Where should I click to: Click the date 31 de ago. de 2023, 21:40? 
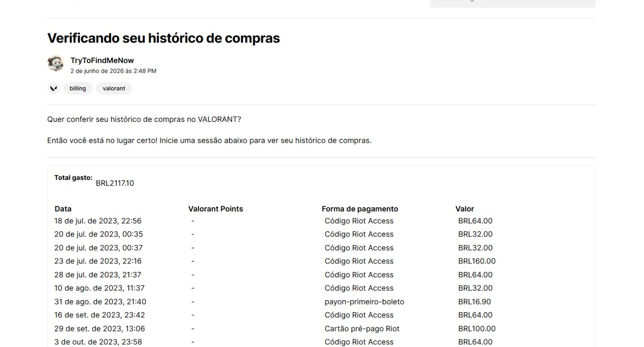coord(101,301)
